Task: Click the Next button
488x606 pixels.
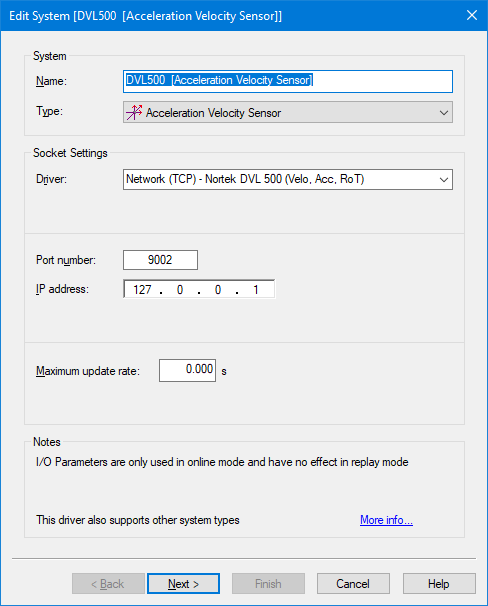Action: point(184,584)
